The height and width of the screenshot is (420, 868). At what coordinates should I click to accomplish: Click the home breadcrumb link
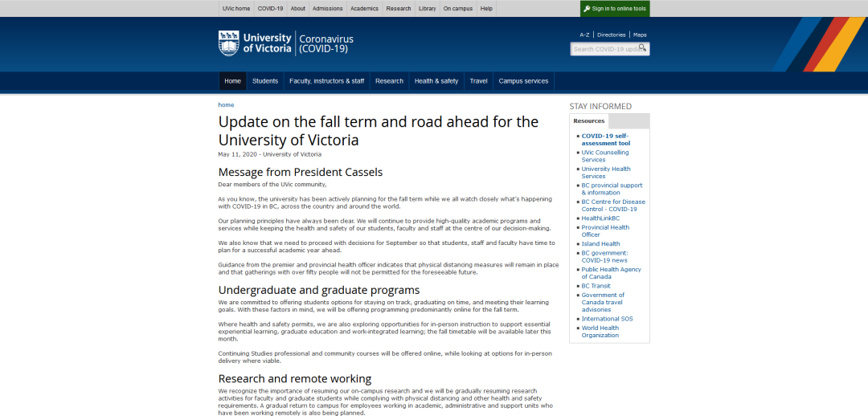pyautogui.click(x=226, y=105)
